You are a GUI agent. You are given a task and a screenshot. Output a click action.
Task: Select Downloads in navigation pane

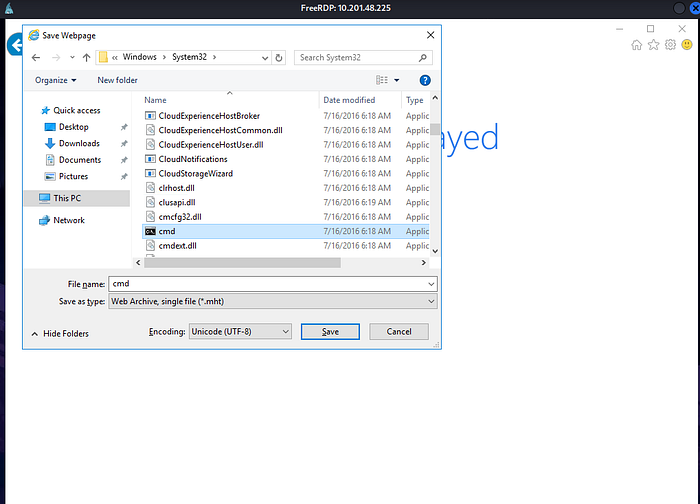click(x=79, y=143)
